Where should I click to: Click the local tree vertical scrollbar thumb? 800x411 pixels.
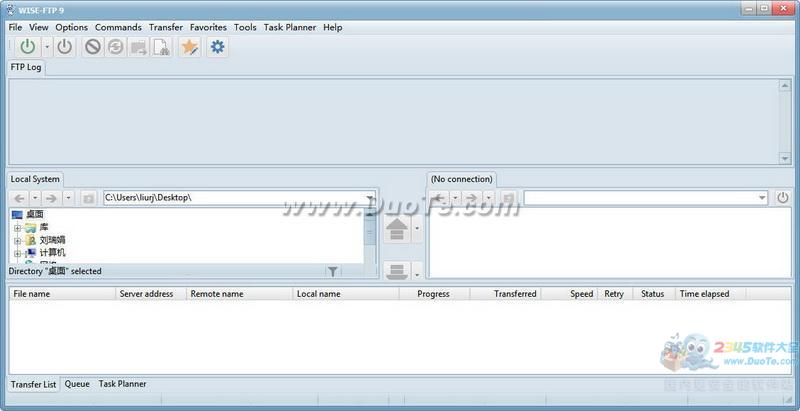(x=370, y=234)
